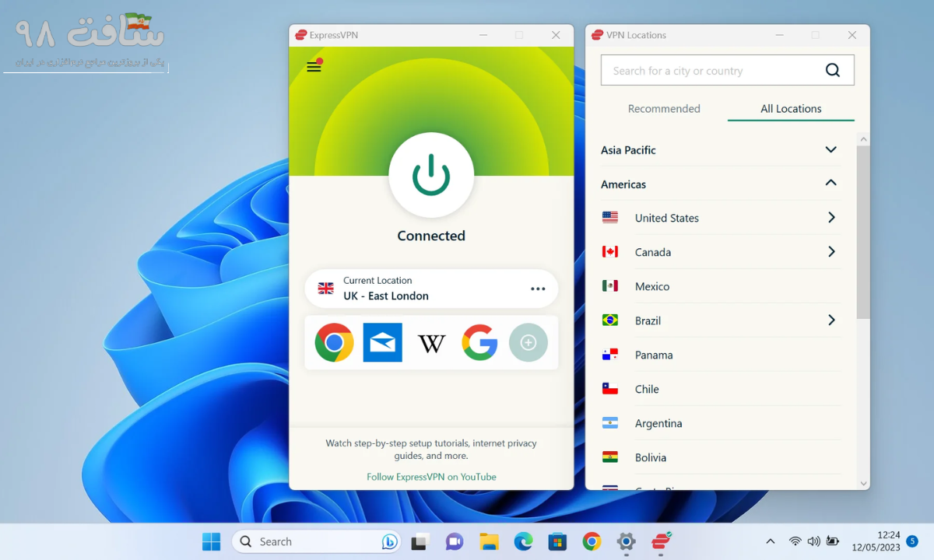Show hidden system tray icons

click(x=771, y=541)
